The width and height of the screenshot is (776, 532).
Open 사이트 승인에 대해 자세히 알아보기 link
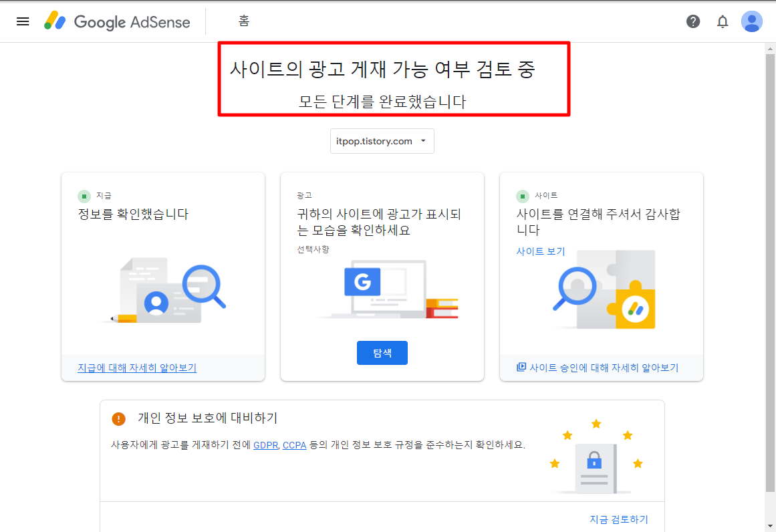[x=604, y=368]
